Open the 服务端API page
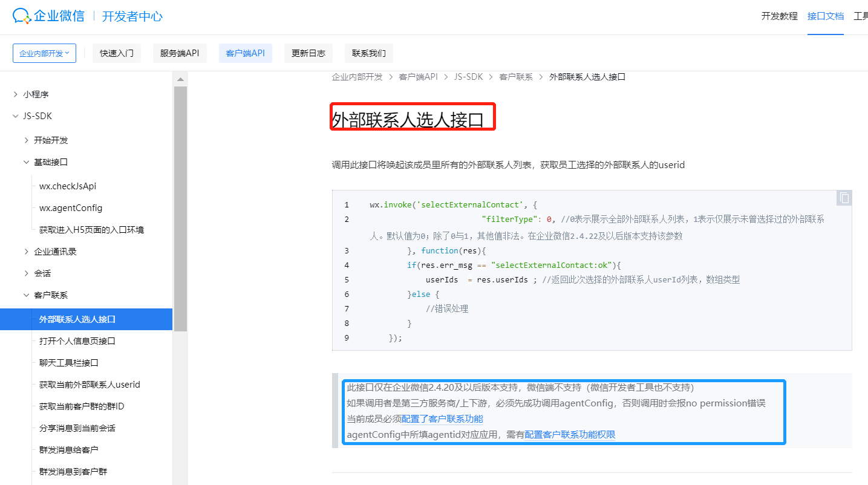The width and height of the screenshot is (868, 485). pyautogui.click(x=180, y=53)
